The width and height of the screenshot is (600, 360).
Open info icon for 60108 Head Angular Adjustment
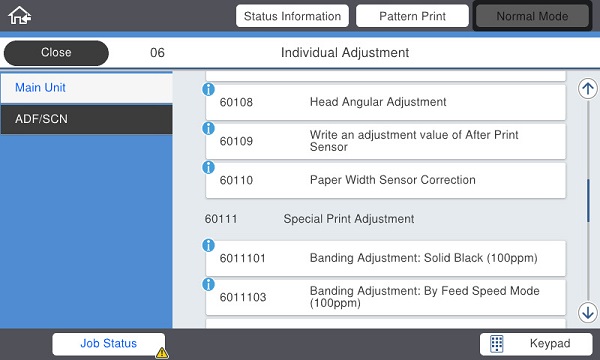coord(208,90)
